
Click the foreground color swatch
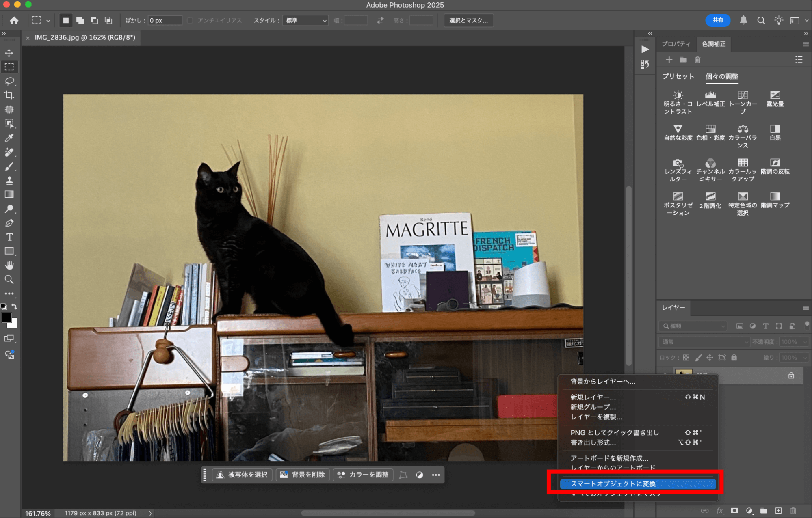click(x=6, y=317)
